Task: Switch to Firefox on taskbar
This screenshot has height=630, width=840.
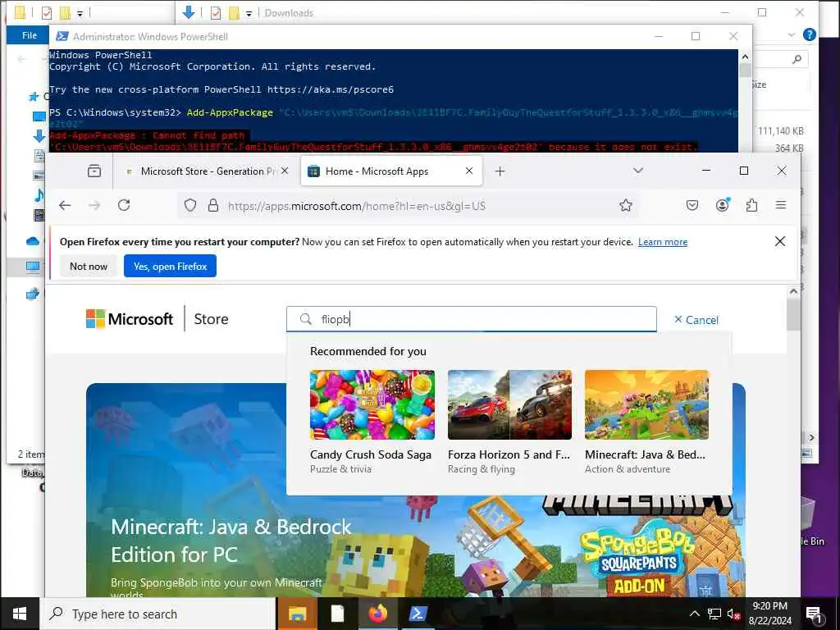Action: click(377, 614)
